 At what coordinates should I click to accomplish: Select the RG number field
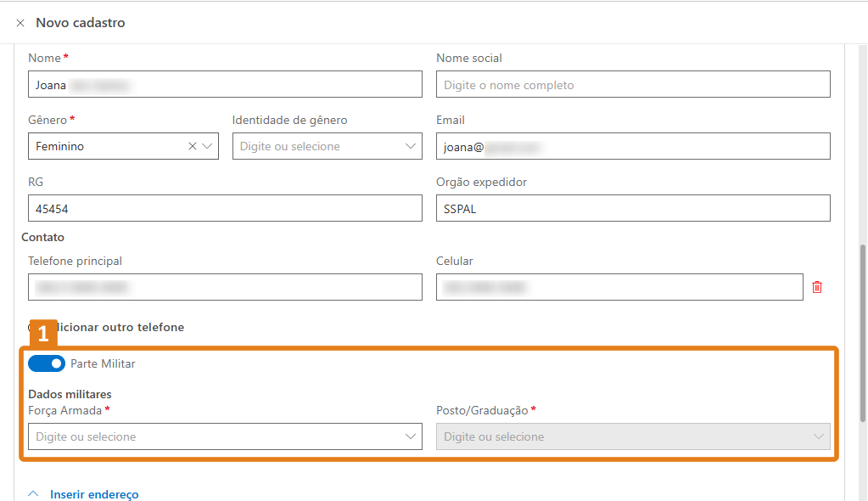(225, 208)
